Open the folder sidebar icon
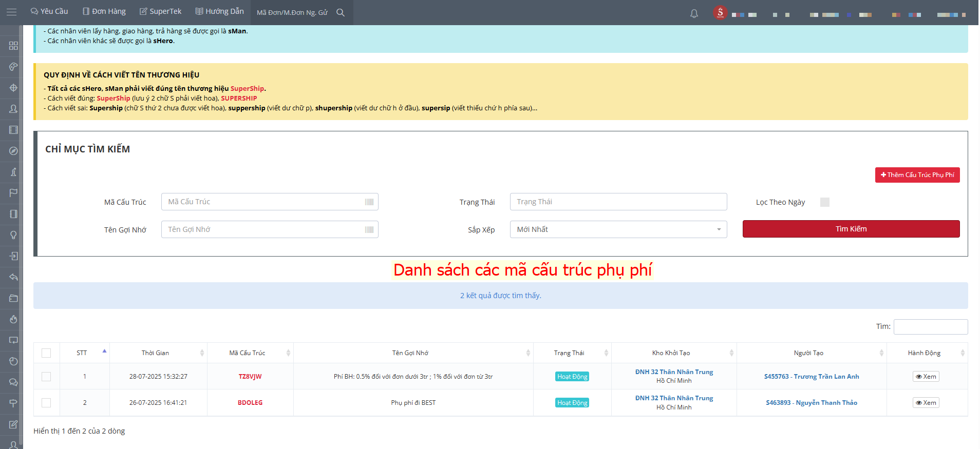Viewport: 980px width, 449px height. (13, 298)
